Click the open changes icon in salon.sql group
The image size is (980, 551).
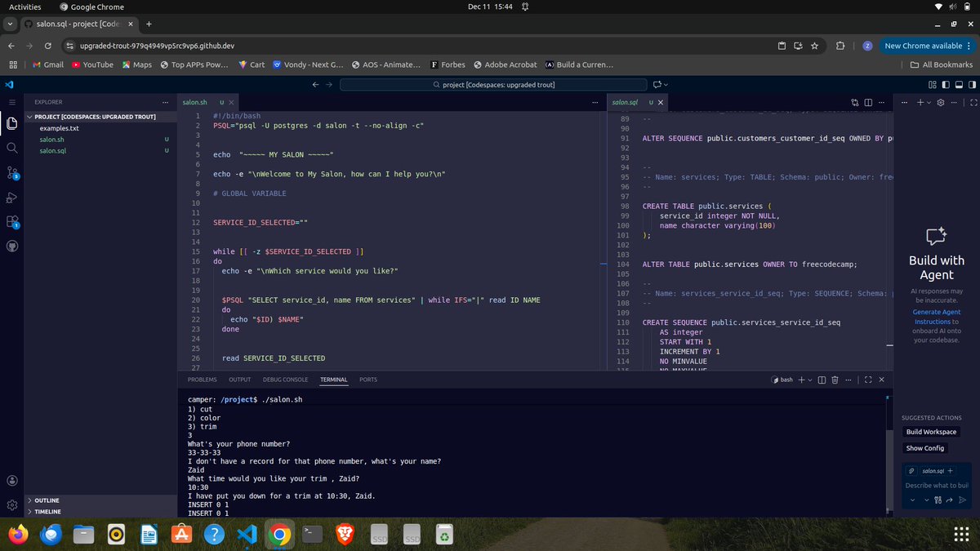[x=855, y=102]
